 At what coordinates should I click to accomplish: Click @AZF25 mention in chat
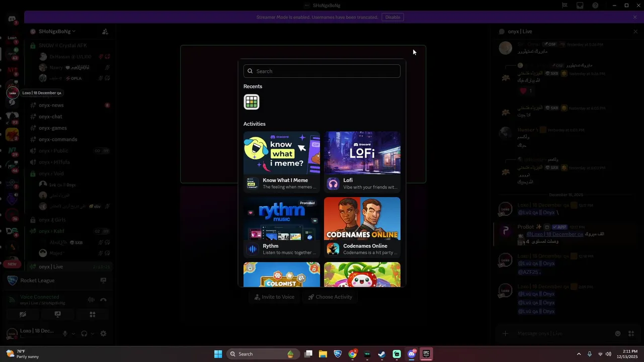(529, 272)
